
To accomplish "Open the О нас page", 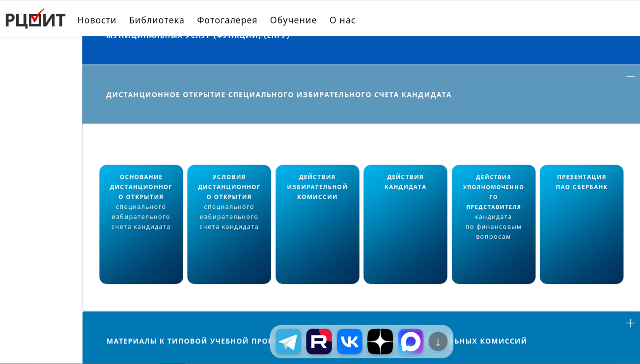I will [342, 20].
